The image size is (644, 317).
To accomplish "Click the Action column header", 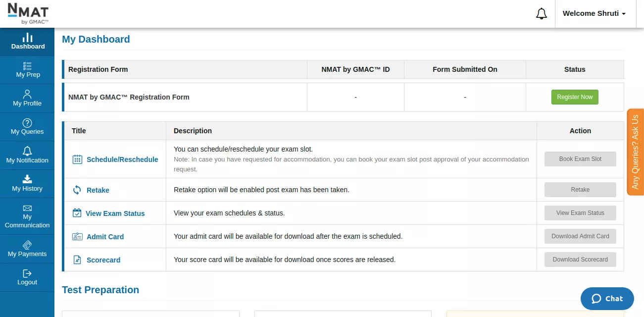I will pyautogui.click(x=580, y=131).
